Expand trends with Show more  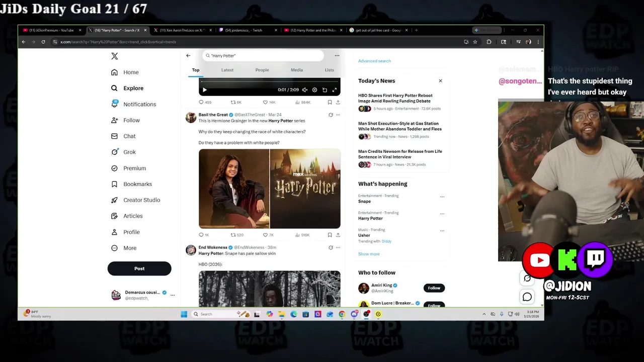pyautogui.click(x=369, y=254)
